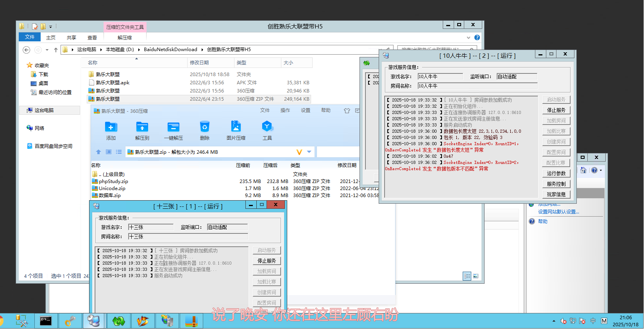Screen dimensions: 644x329
Task: Click the 房间名称 field in 十三张 window
Action: [x=188, y=237]
